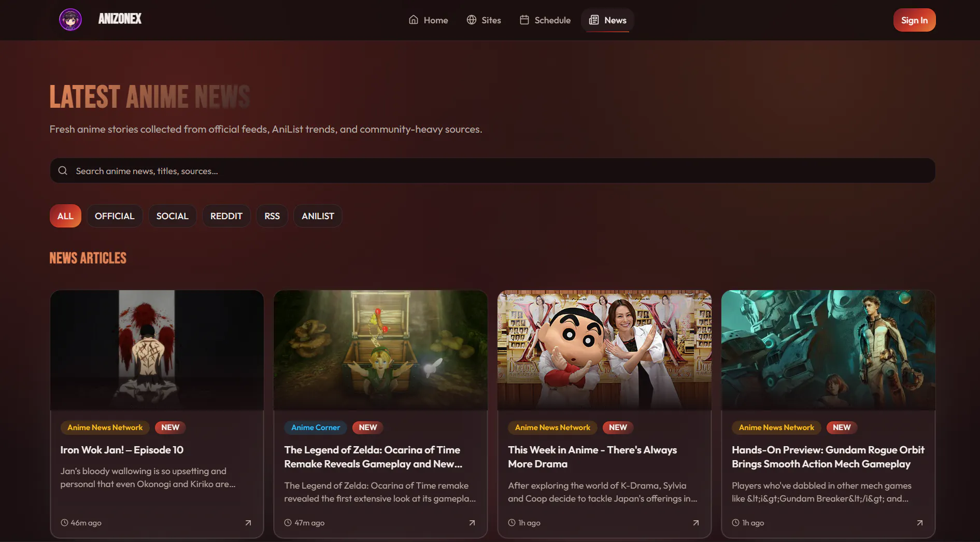Click the NEW badge on Zelda card

(368, 427)
